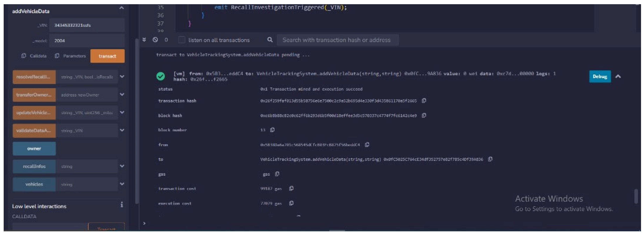Screen dimensions: 644x235
Task: Expand the transferOwner function inputs
Action: 122,95
